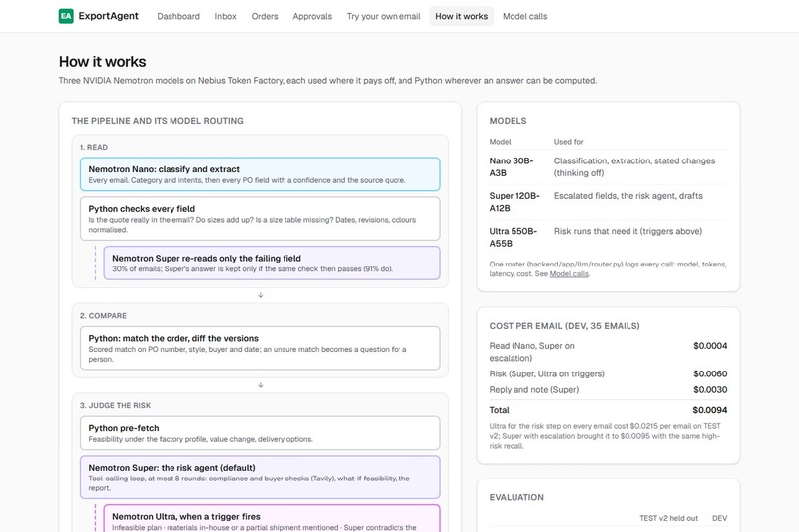Image resolution: width=799 pixels, height=532 pixels.
Task: Click Reply and note (Super) row label
Action: pos(534,390)
